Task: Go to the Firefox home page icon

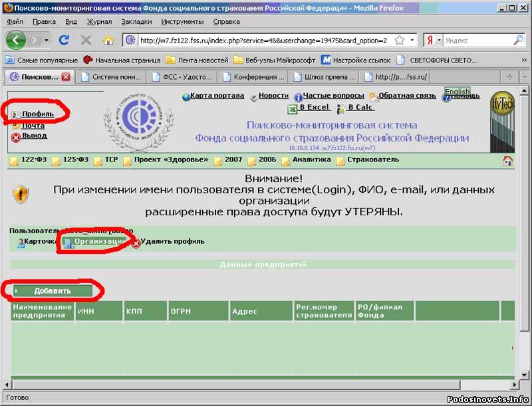Action: (x=108, y=41)
